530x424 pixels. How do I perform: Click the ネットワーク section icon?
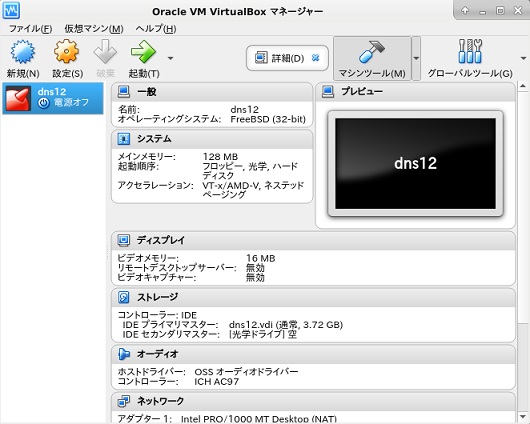pyautogui.click(x=123, y=401)
